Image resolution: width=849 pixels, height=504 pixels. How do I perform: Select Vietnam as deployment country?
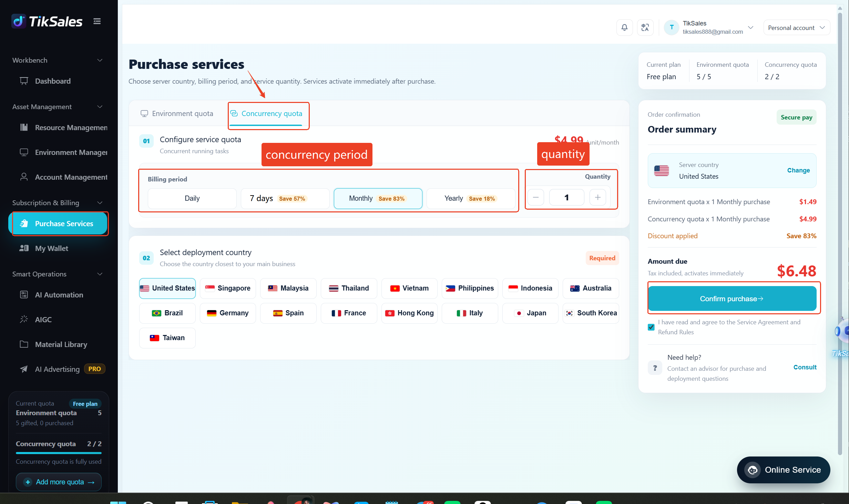tap(409, 288)
